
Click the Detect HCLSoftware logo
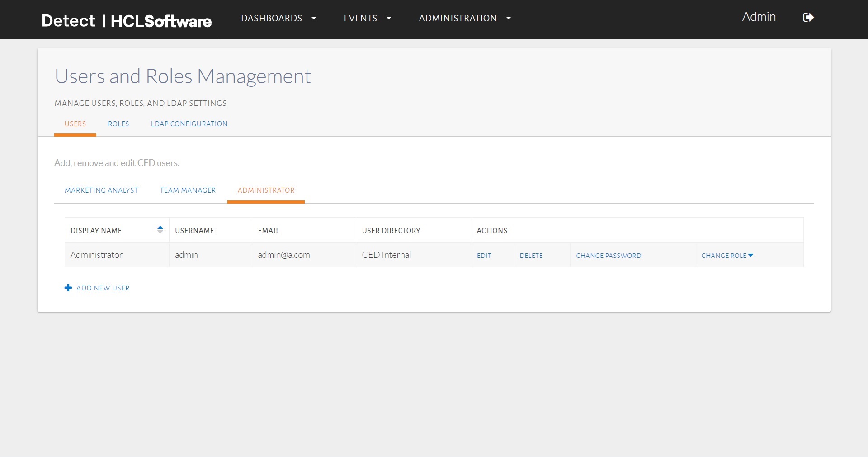click(x=127, y=21)
